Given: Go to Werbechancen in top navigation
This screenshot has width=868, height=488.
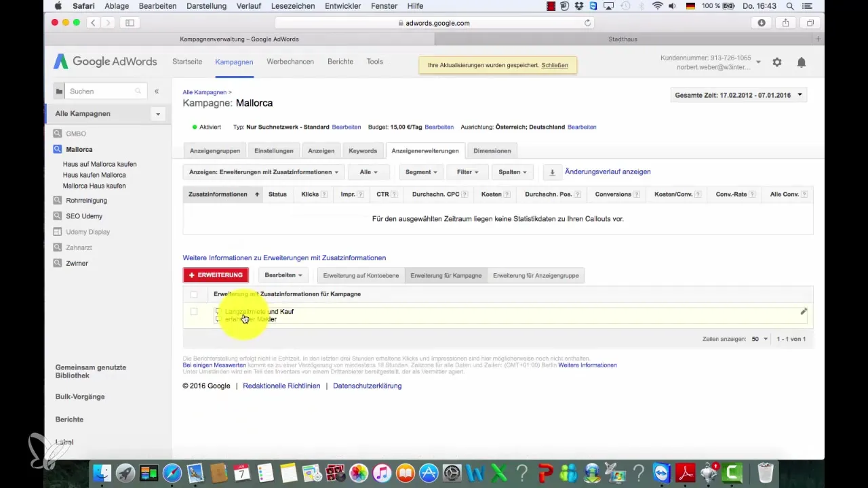Looking at the screenshot, I should click(290, 62).
